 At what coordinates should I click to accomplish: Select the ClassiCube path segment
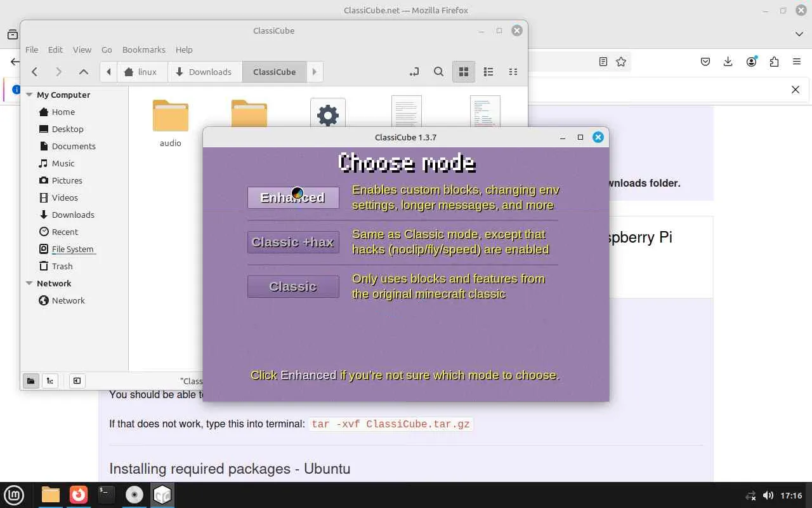pos(275,72)
